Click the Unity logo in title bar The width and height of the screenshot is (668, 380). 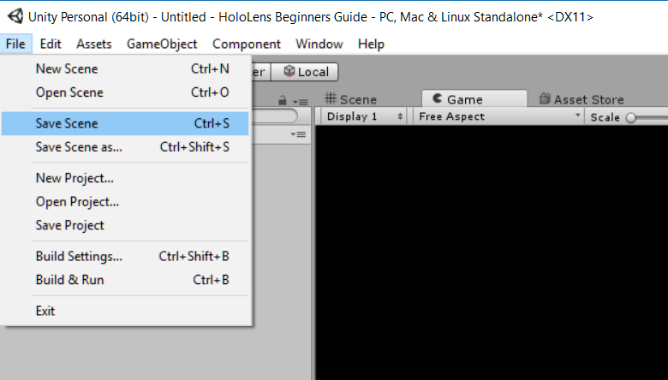(15, 17)
